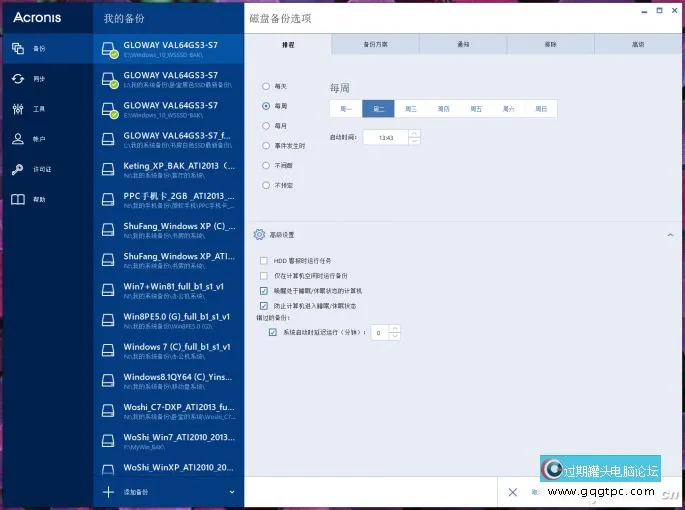Click the 许可证 key icon in sidebar
The height and width of the screenshot is (510, 685).
(x=17, y=169)
